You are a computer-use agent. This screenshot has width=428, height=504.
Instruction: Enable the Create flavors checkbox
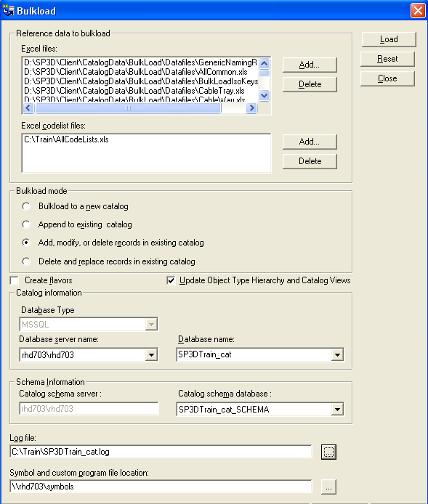pos(15,280)
